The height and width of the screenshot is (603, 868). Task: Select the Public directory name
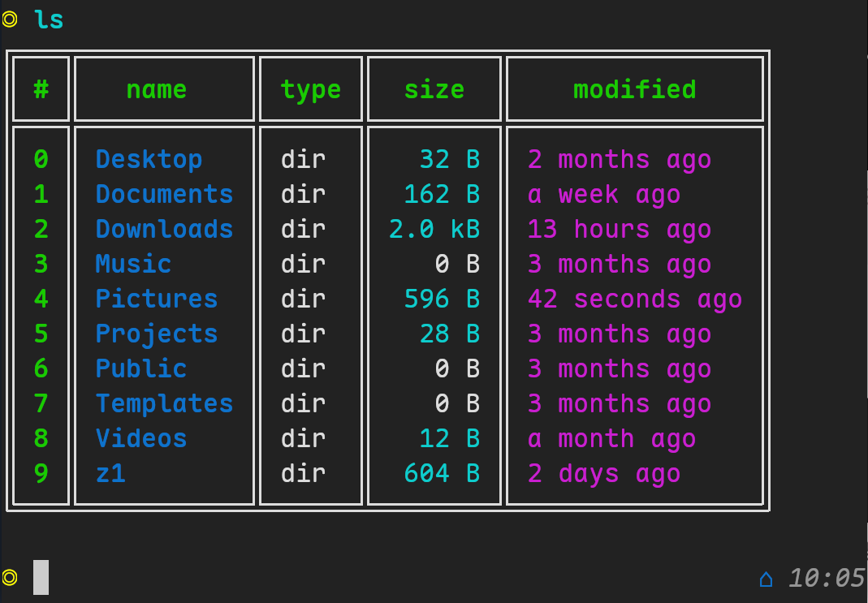click(x=141, y=368)
